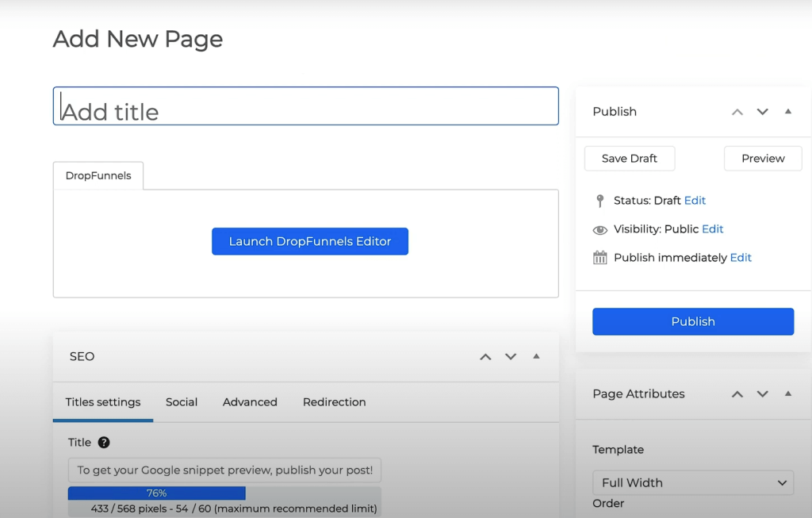Switch to the Social tab
The width and height of the screenshot is (812, 518).
click(x=181, y=402)
